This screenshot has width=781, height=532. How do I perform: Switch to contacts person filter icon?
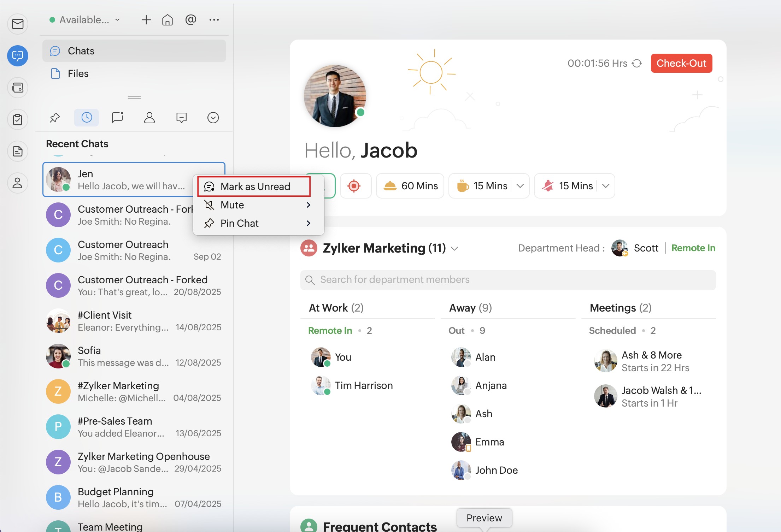click(x=149, y=118)
